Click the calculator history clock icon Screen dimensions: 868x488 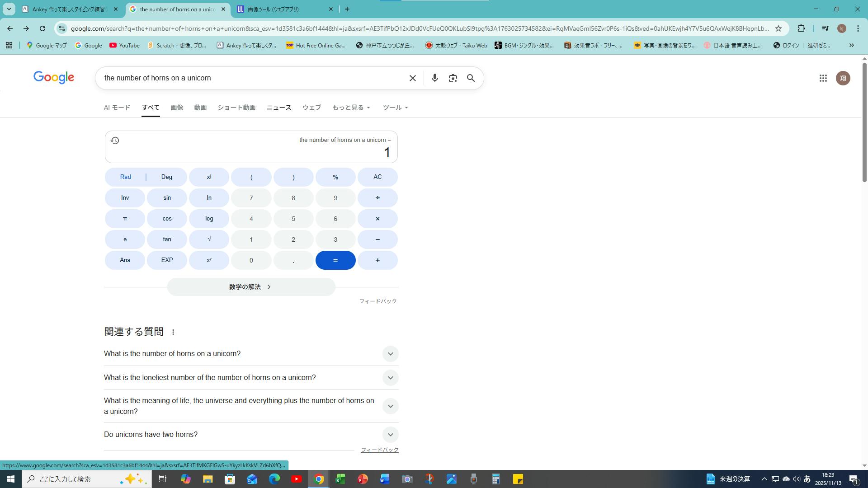[115, 141]
